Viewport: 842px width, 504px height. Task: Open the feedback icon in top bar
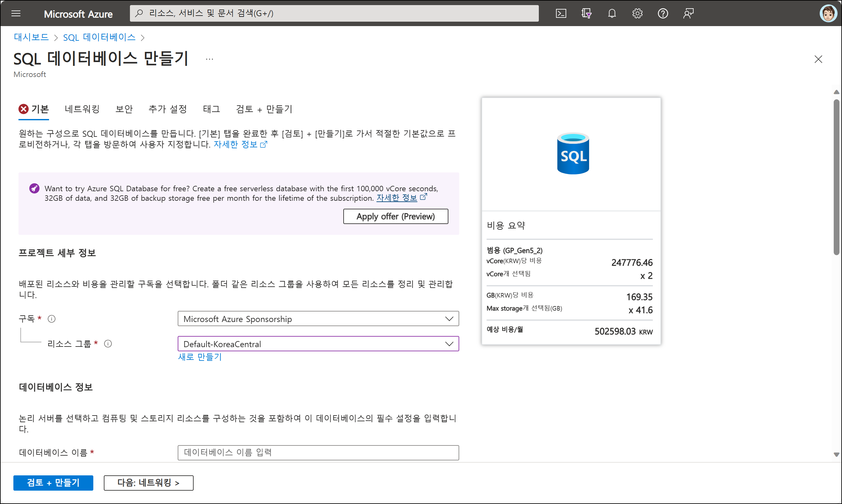(x=689, y=14)
